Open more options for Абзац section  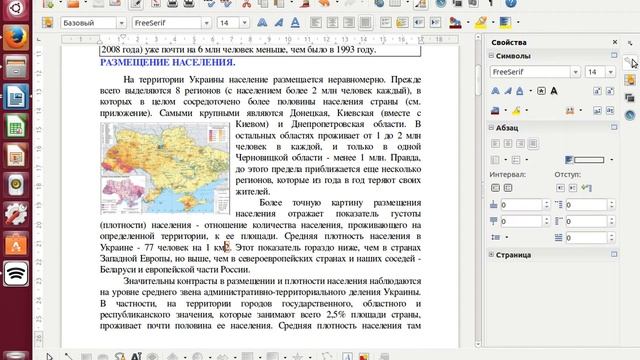[x=614, y=127]
